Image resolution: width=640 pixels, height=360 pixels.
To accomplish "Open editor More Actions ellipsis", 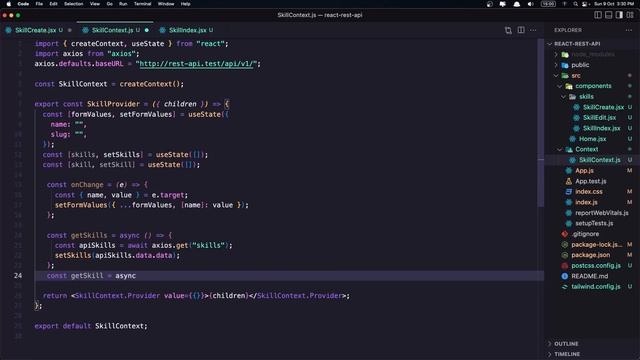I will (533, 30).
